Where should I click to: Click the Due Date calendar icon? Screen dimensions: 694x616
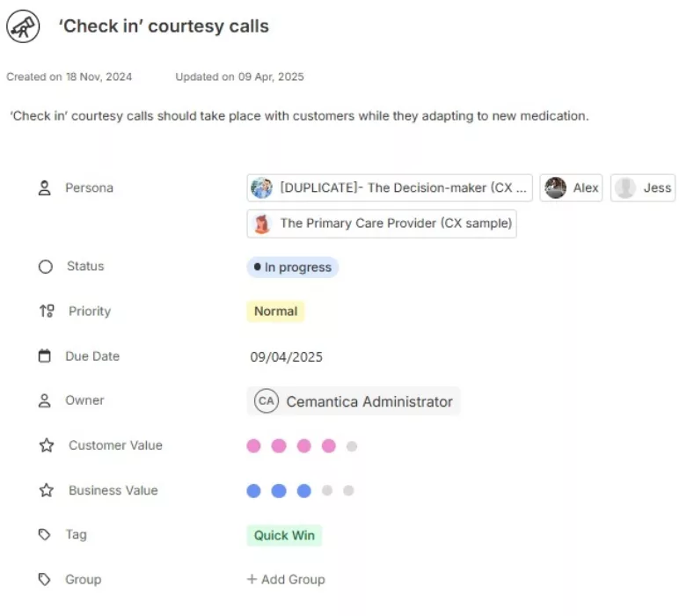click(x=45, y=356)
